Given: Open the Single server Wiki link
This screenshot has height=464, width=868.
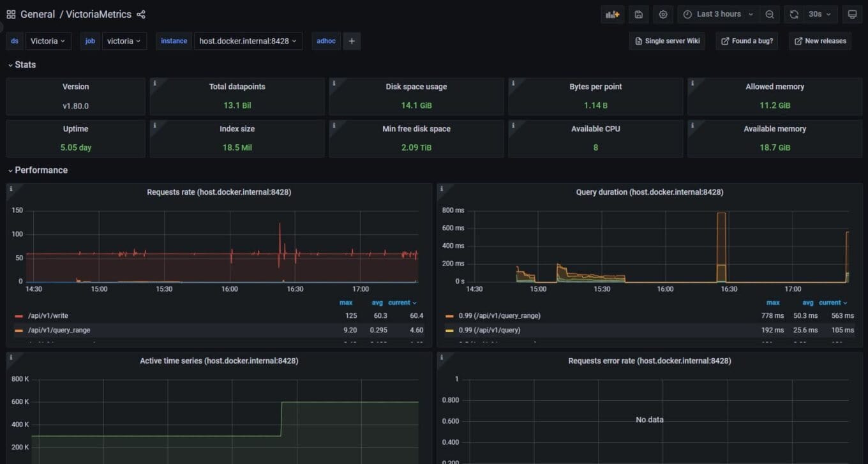Looking at the screenshot, I should point(667,41).
